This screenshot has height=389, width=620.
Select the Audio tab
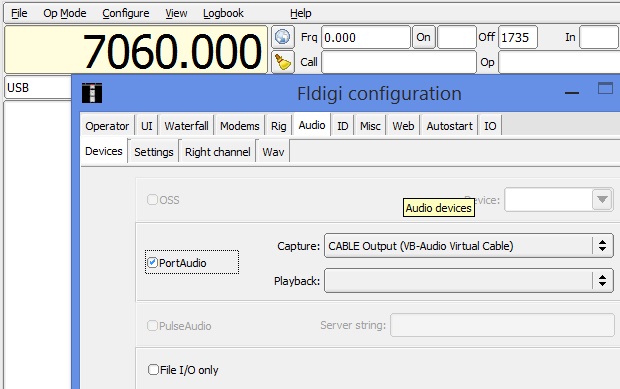point(312,125)
